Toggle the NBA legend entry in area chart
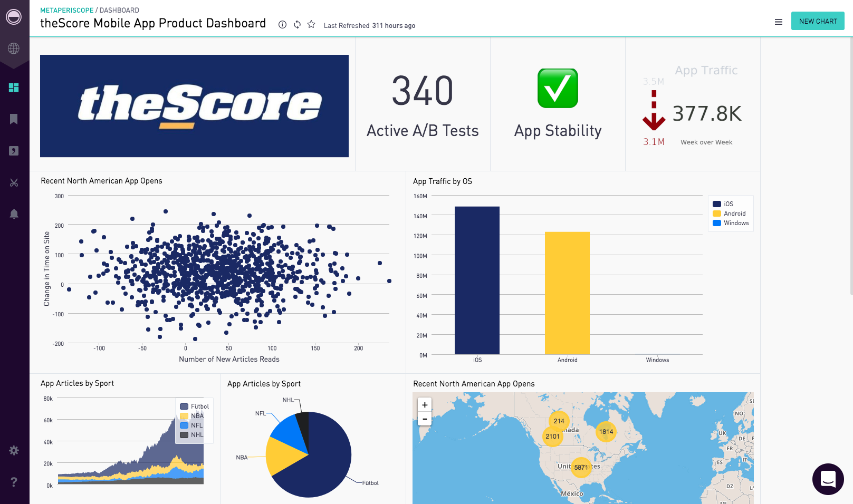This screenshot has height=504, width=853. click(x=191, y=416)
